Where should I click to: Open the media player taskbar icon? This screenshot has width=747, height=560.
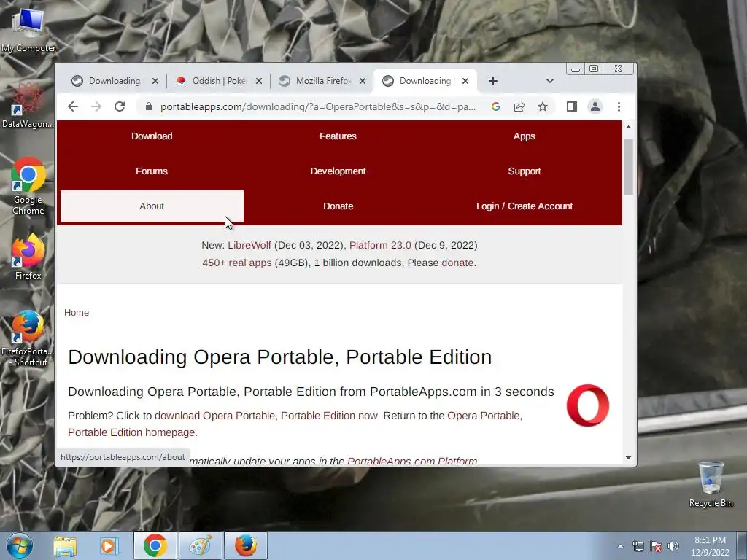coord(109,546)
